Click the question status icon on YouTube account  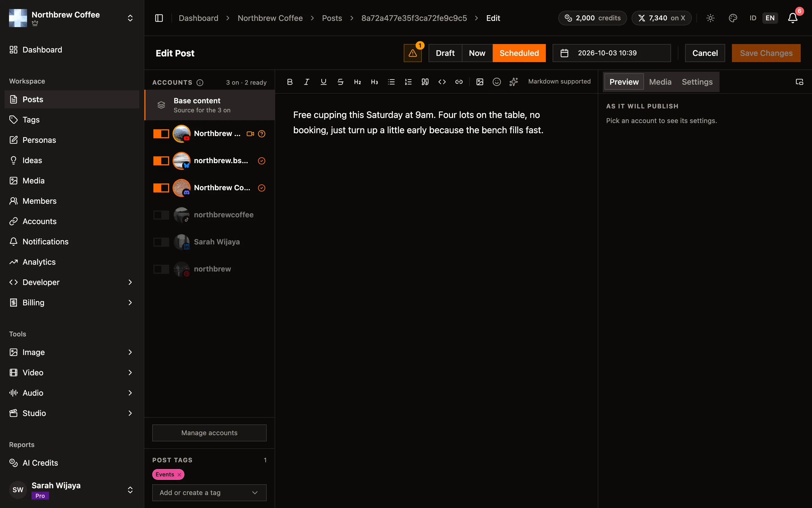[x=262, y=134]
